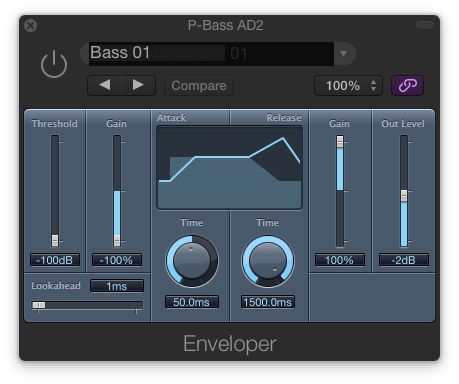Close the P-Bass AD2 plug-in window
The image size is (459, 384).
(x=30, y=26)
